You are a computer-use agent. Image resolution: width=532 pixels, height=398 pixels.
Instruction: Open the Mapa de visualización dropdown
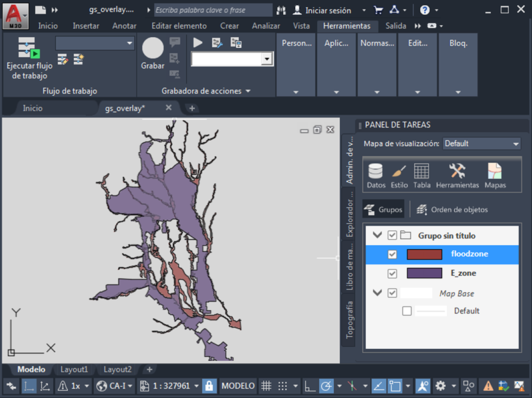click(x=481, y=144)
